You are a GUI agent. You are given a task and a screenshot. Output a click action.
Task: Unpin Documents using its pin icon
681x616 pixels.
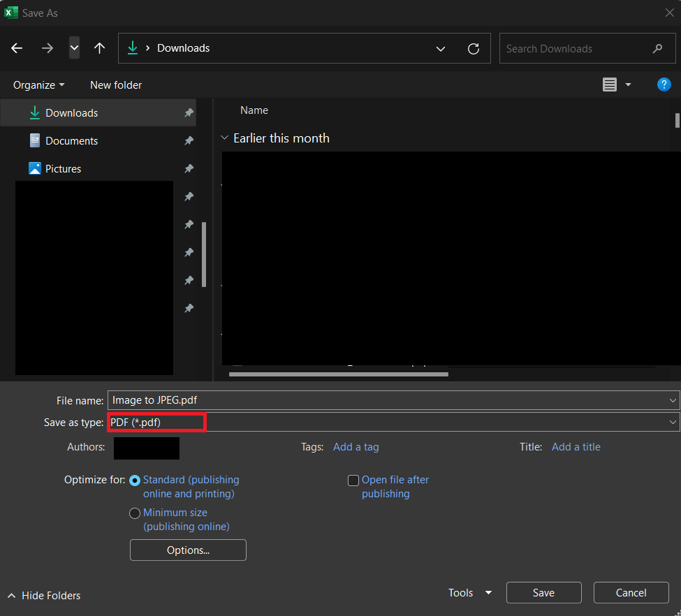pyautogui.click(x=189, y=141)
